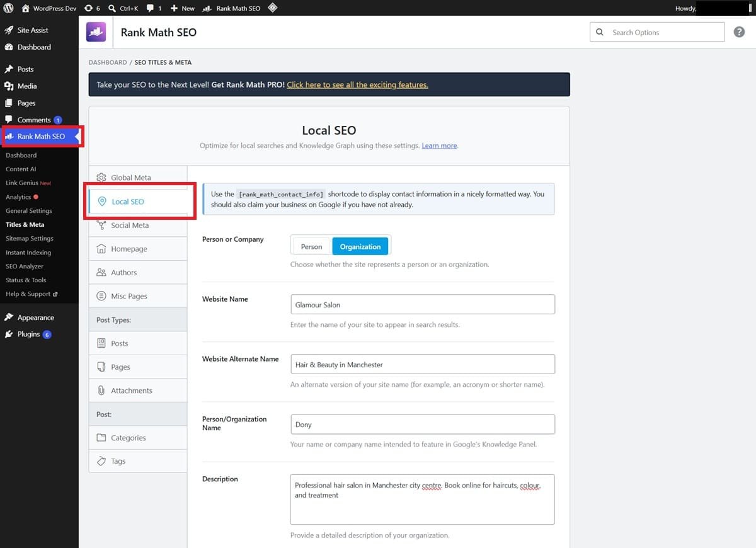
Task: Open Rank Math SEO admin bar menu
Action: tap(231, 8)
